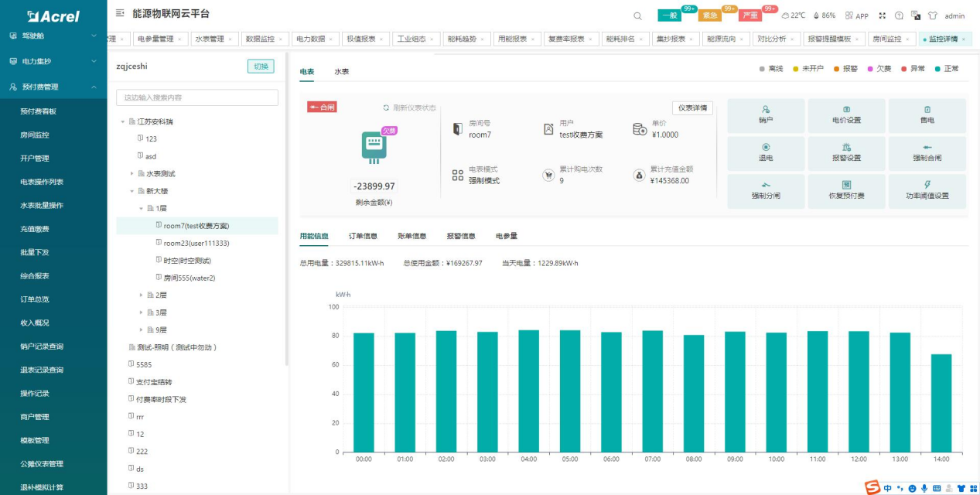Toggle the 报警 alarm legend indicator
The image size is (980, 495).
(x=845, y=69)
